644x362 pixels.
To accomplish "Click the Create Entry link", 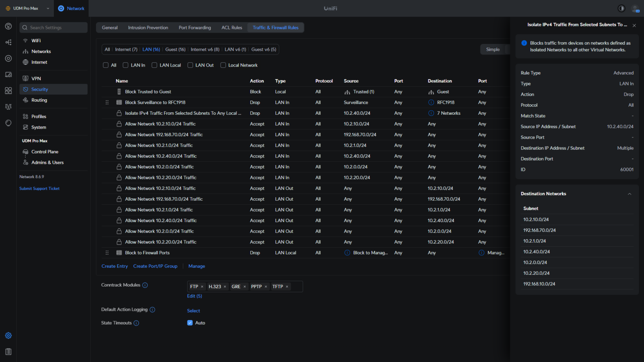I will click(x=114, y=266).
